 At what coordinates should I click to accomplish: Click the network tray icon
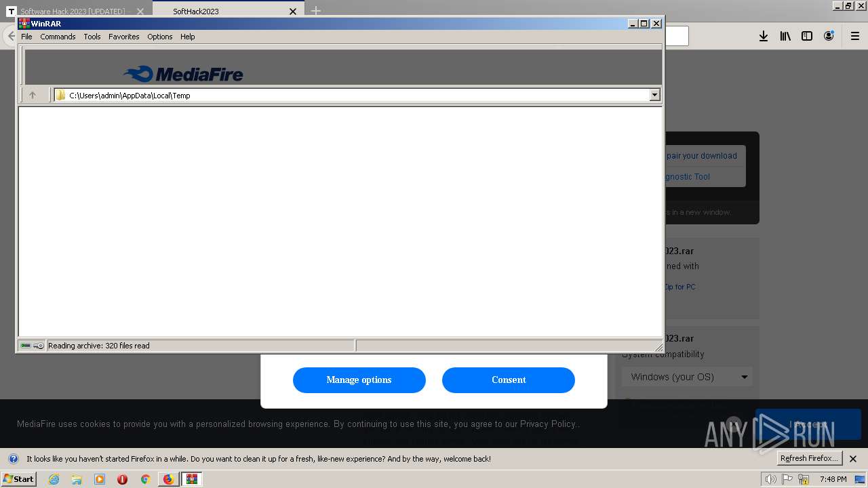(804, 479)
